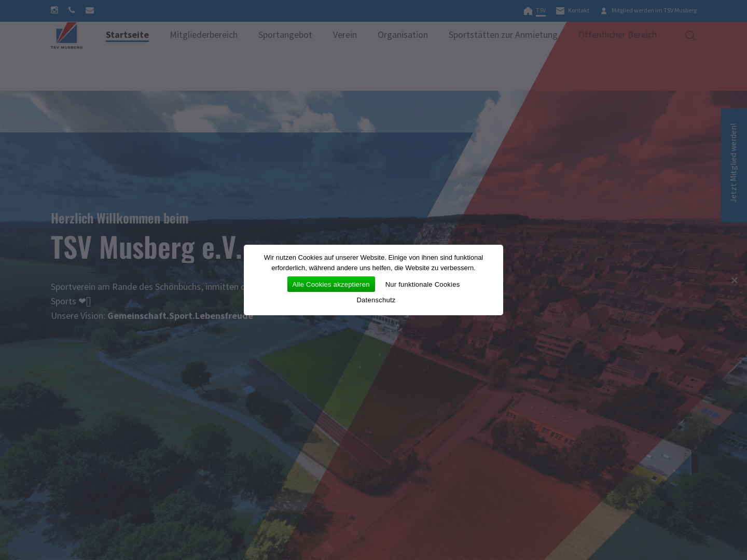Click the Jetzt Mitglied werden side tab
Screen dimensions: 747x560
tap(734, 165)
